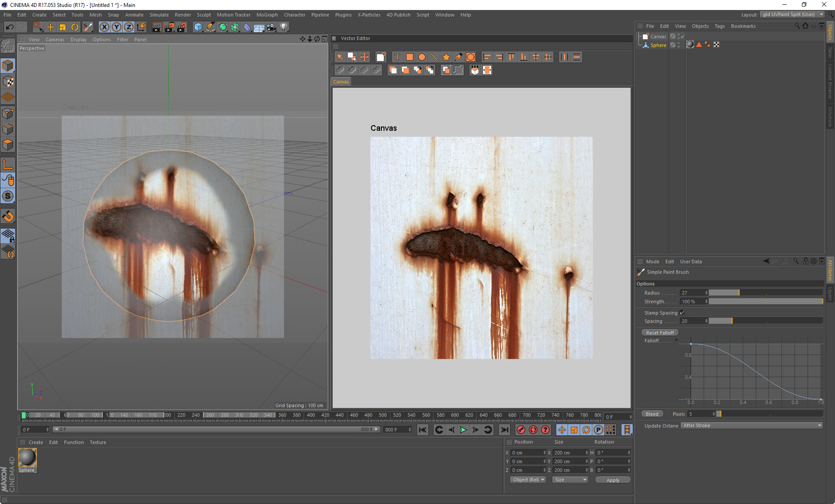
Task: Jump to the animation start
Action: [x=422, y=430]
